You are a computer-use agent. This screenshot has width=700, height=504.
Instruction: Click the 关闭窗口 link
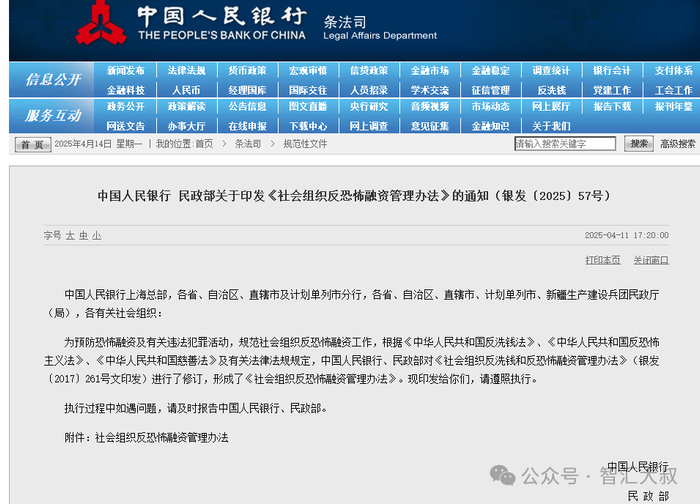651,260
